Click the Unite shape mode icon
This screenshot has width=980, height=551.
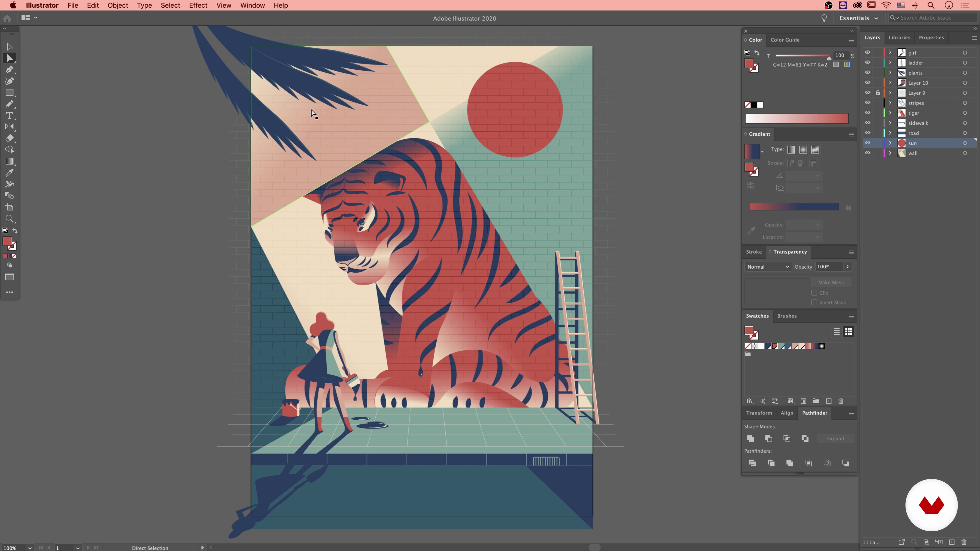pos(750,439)
